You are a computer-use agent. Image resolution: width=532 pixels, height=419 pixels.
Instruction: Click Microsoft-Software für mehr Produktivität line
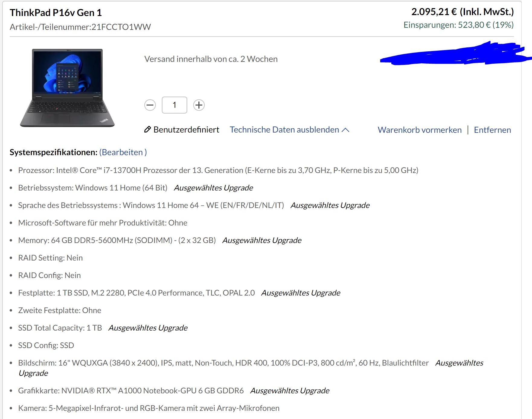click(103, 223)
